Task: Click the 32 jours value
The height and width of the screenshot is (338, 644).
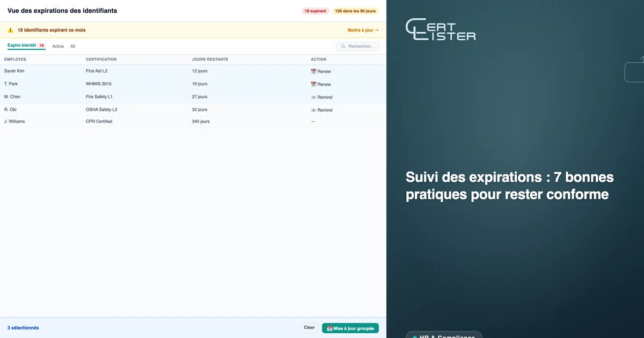Action: pyautogui.click(x=200, y=109)
